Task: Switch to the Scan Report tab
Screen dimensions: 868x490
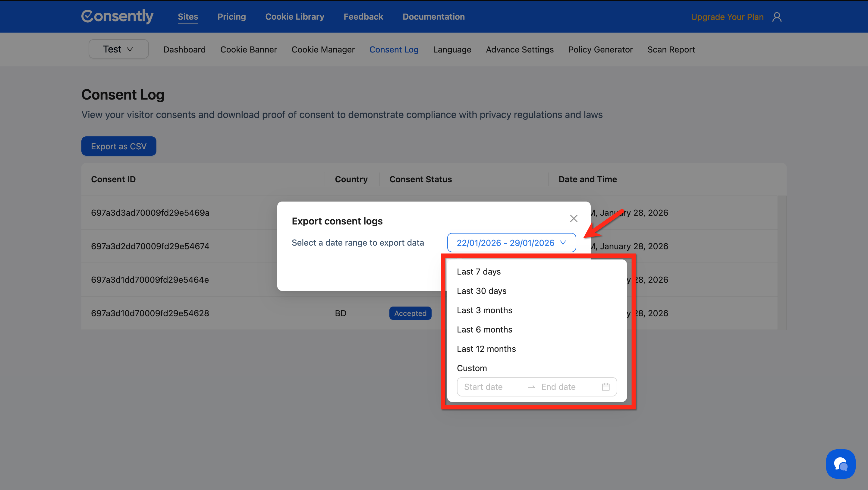Action: 671,49
